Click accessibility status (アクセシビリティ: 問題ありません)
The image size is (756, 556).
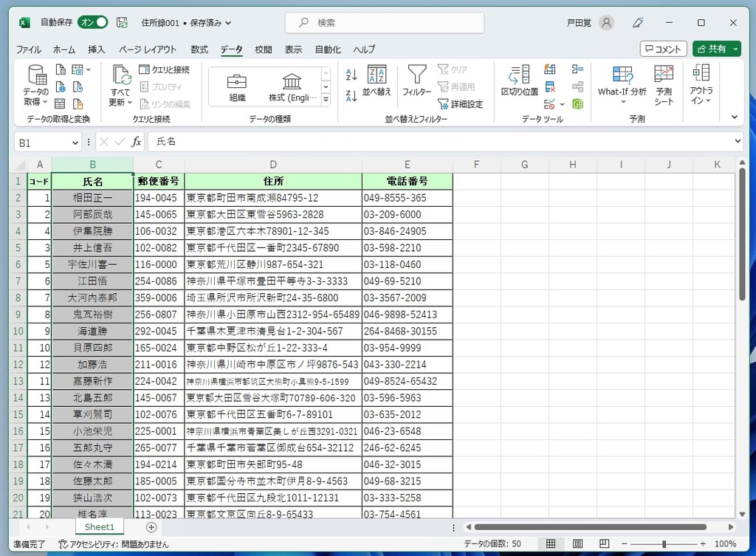point(113,544)
